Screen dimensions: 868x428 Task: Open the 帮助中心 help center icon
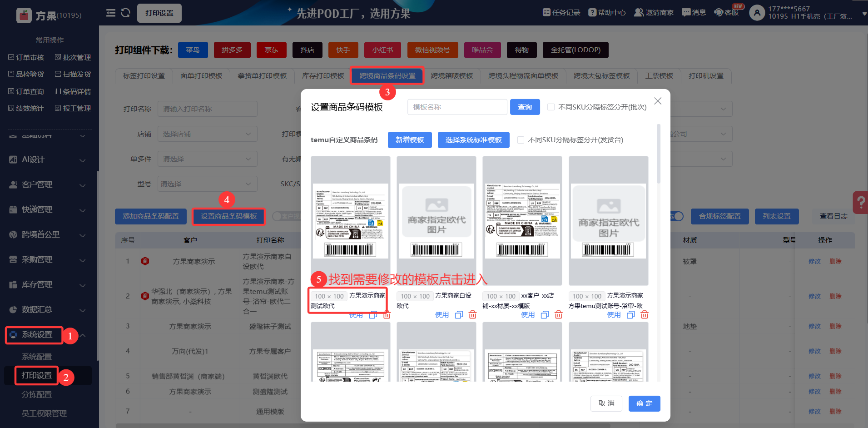(592, 12)
